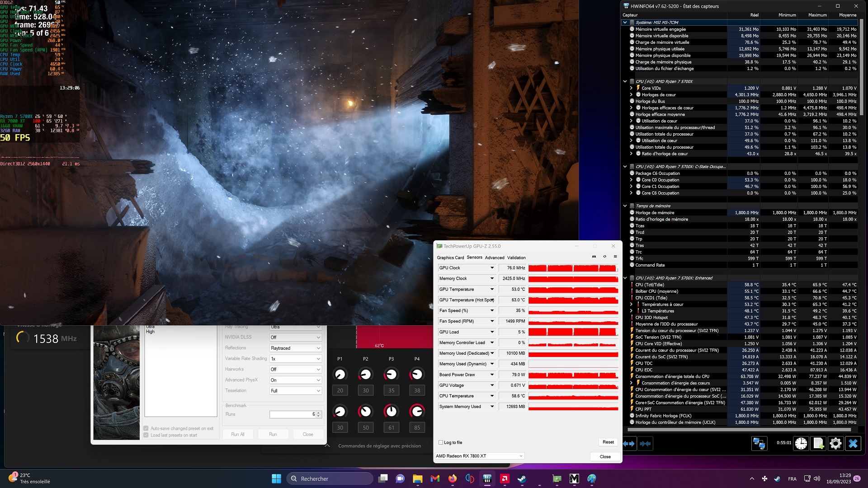Toggle the Log to file checkbox
The width and height of the screenshot is (868, 488).
coord(441,442)
